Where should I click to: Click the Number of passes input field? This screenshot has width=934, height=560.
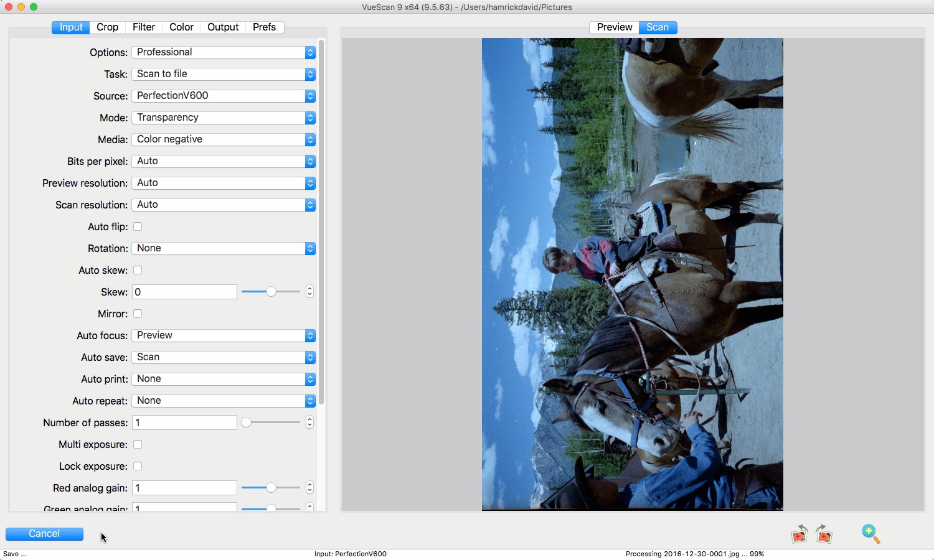tap(184, 422)
